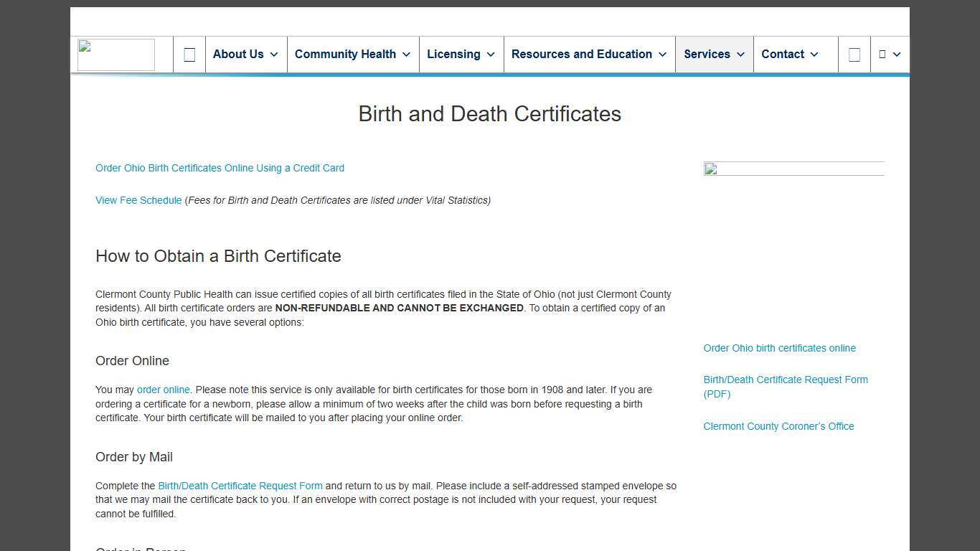
Task: Expand the language dropdown chevron
Action: coord(897,55)
